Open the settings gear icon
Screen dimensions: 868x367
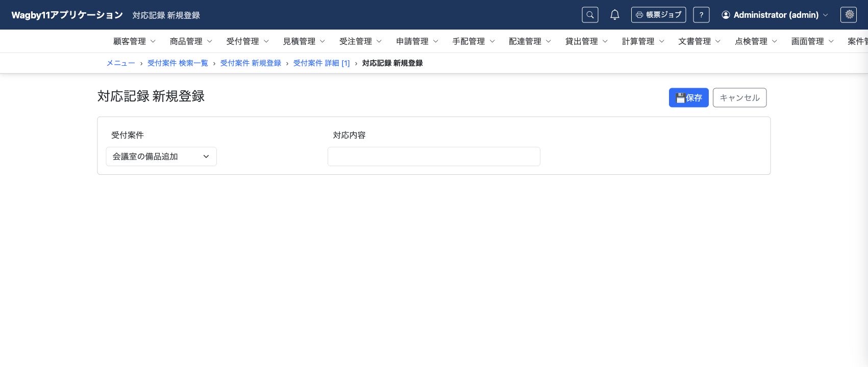pyautogui.click(x=849, y=15)
